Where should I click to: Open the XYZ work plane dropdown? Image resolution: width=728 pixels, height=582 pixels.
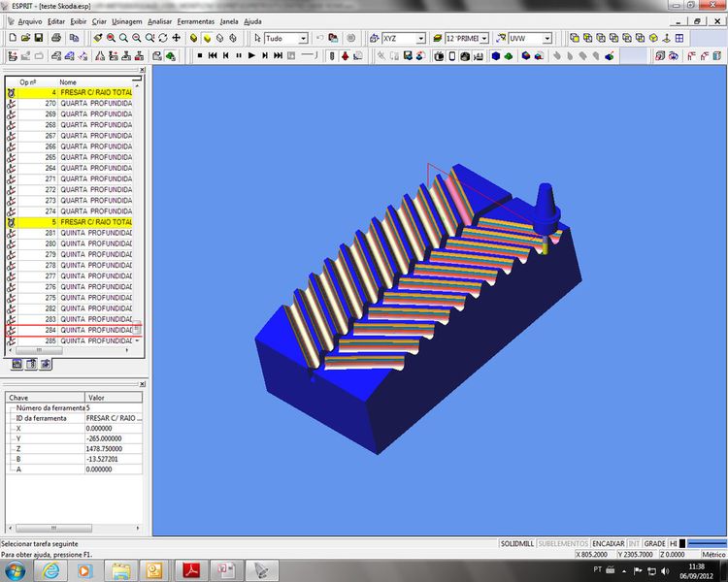[x=420, y=39]
